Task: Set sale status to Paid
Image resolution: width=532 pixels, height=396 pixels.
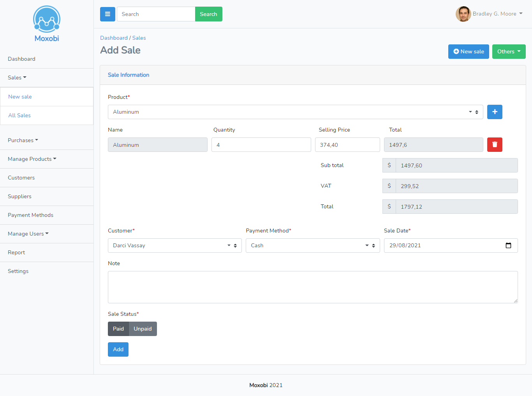Action: [118, 329]
